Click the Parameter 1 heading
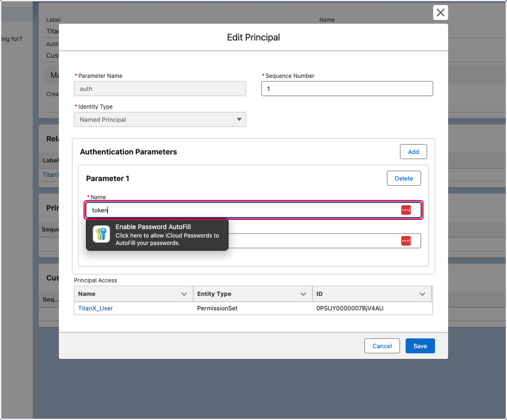 click(x=108, y=179)
